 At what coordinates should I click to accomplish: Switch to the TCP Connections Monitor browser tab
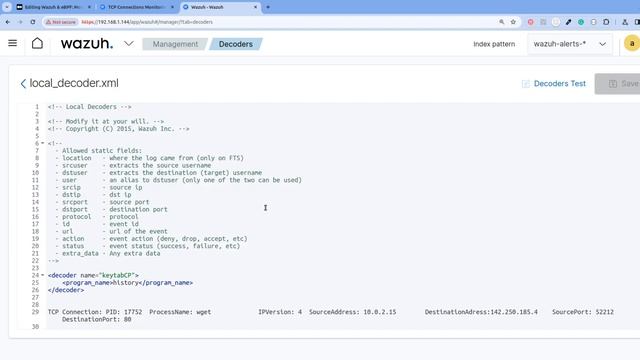[x=136, y=7]
